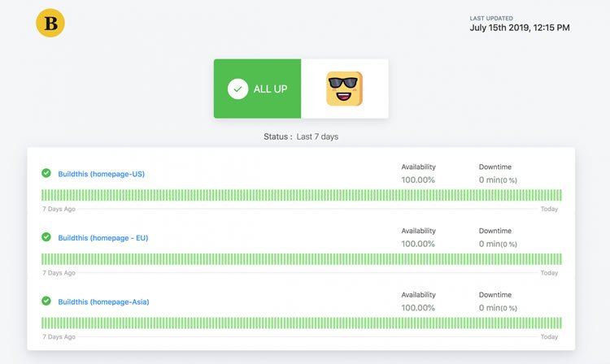
Task: Open the Buildthis (homepage-Asia) link
Action: click(103, 302)
